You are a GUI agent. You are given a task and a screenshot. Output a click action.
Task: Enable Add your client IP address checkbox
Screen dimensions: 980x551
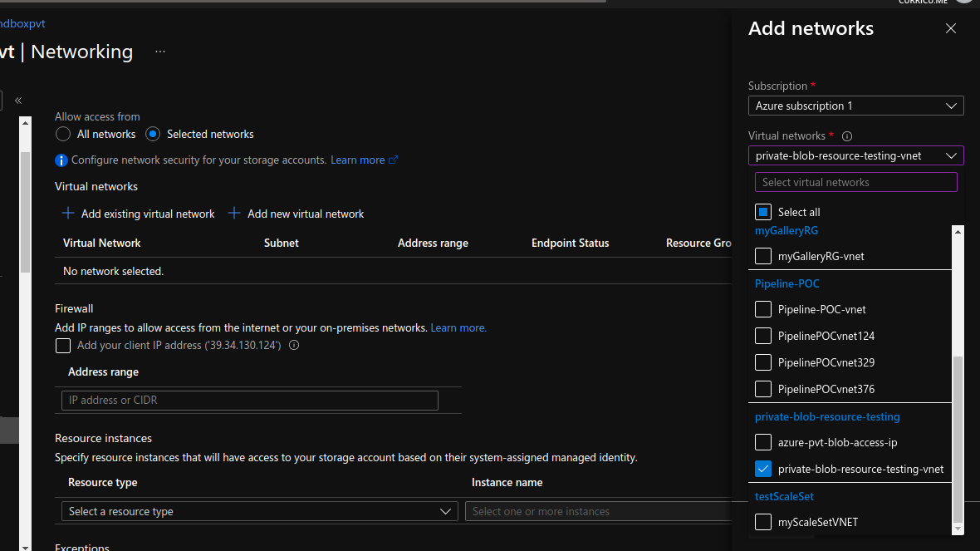click(62, 345)
